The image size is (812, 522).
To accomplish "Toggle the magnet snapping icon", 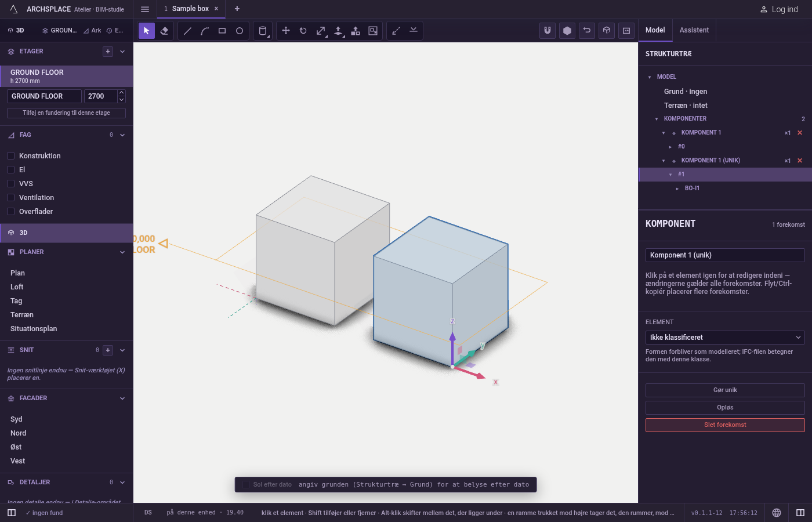I will 548,31.
